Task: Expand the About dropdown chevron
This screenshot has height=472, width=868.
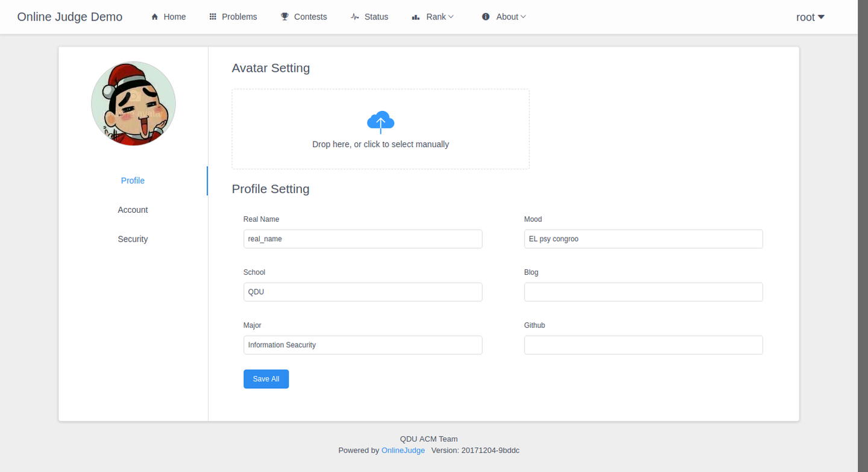Action: click(x=523, y=17)
